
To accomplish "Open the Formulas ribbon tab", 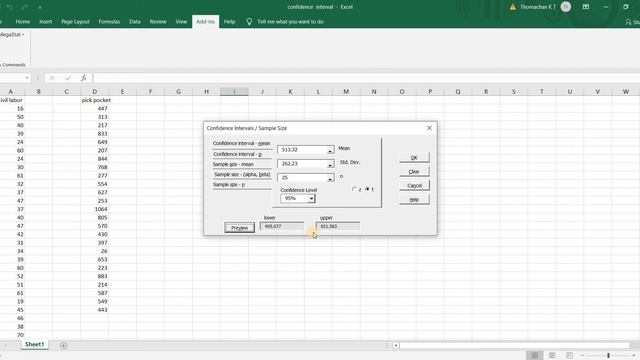I will [109, 22].
